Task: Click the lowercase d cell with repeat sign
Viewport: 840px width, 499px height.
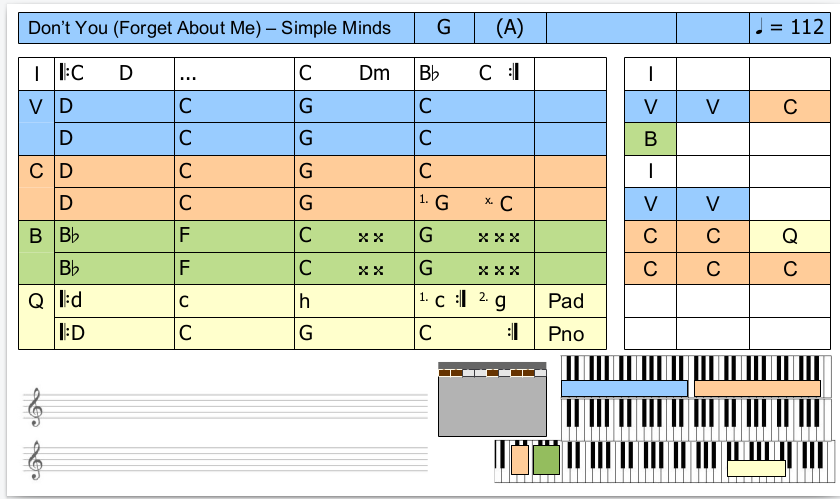Action: 114,301
